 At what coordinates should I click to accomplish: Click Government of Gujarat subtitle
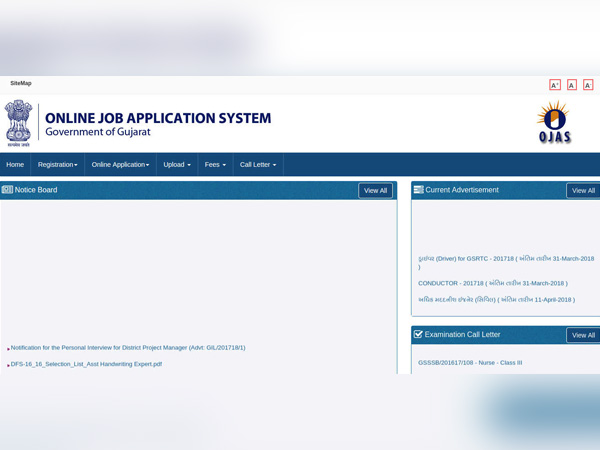click(x=98, y=132)
